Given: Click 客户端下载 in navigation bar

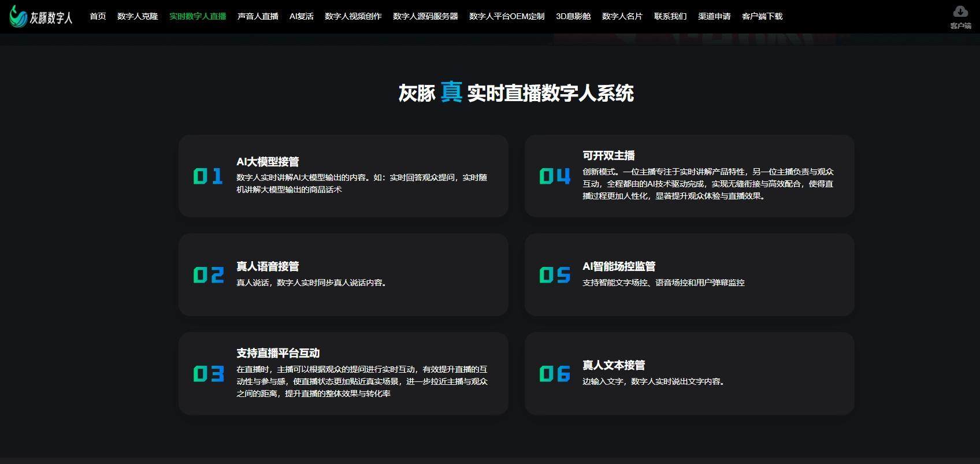Looking at the screenshot, I should (762, 16).
